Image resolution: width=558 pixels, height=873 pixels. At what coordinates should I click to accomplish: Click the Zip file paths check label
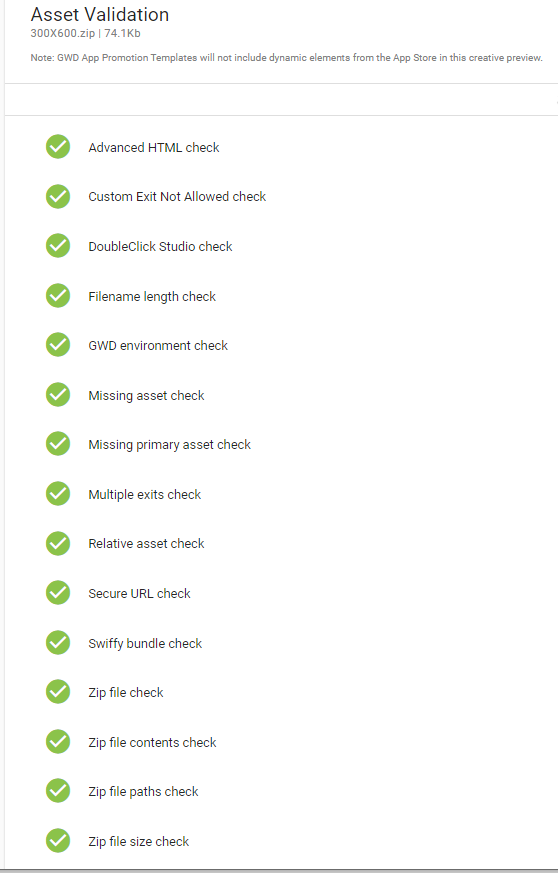[143, 792]
